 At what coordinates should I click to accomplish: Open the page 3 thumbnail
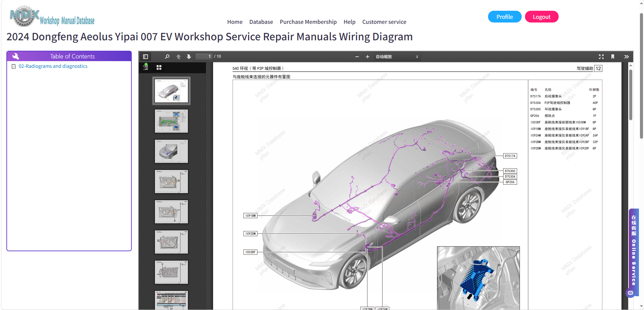171,151
